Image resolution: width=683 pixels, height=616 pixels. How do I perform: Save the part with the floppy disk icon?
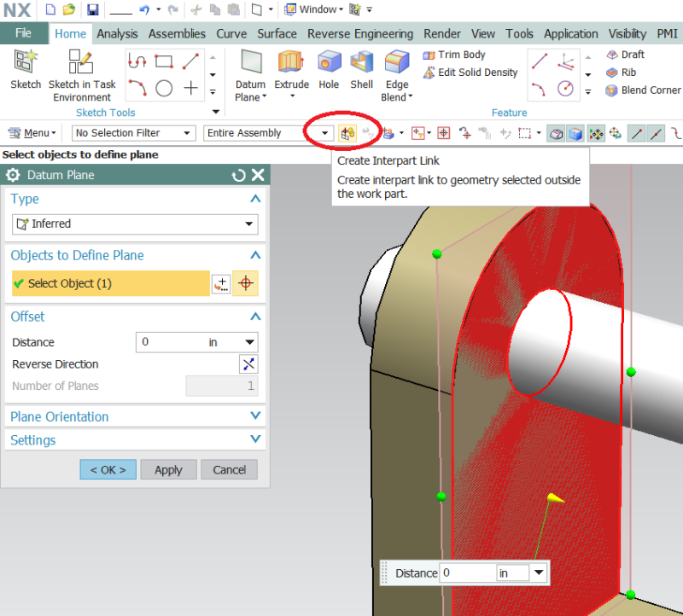point(92,9)
